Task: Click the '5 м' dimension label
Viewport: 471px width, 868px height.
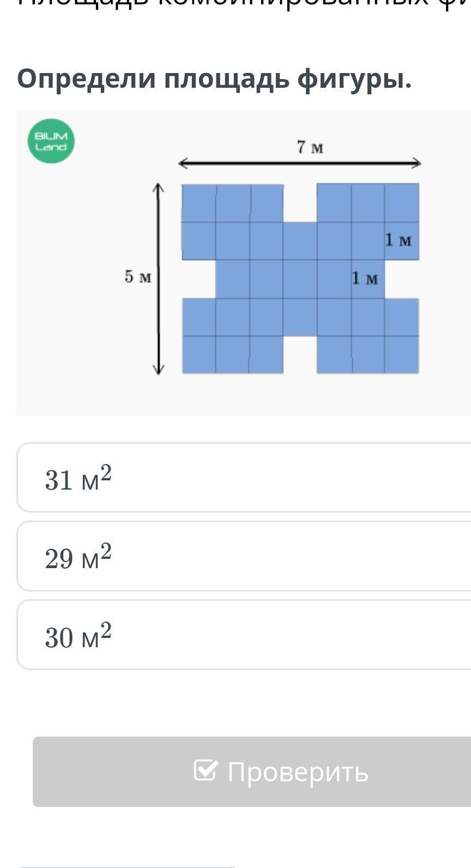Action: [x=137, y=277]
